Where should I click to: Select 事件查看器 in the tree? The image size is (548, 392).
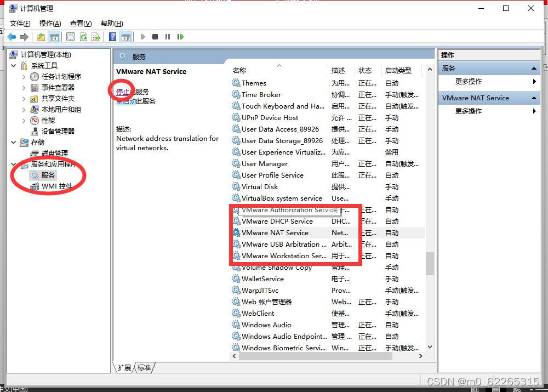[x=58, y=87]
